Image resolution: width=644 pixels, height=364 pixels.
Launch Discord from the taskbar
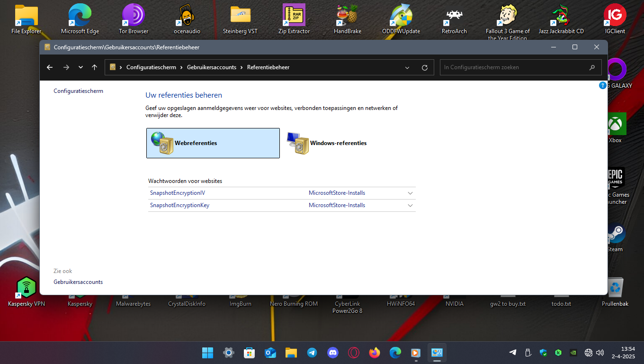(x=333, y=353)
